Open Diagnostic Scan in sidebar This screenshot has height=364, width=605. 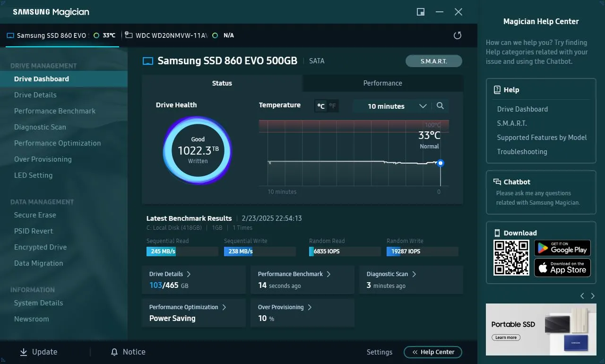coord(40,127)
